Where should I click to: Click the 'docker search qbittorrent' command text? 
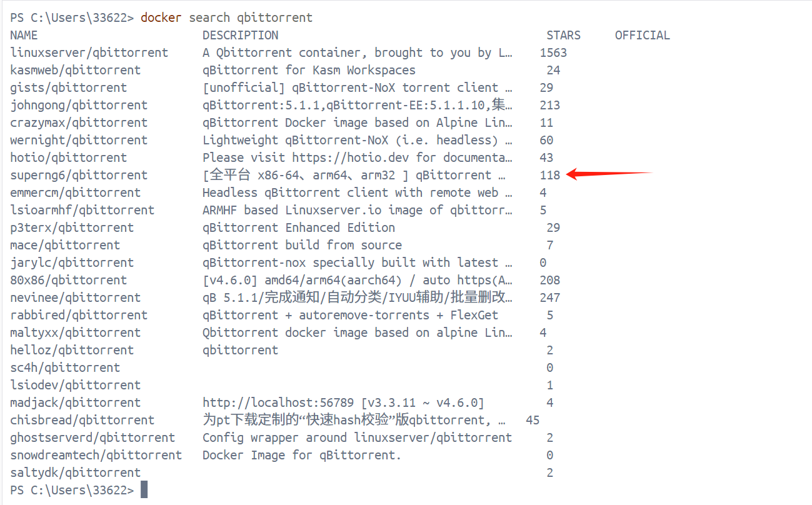click(226, 17)
